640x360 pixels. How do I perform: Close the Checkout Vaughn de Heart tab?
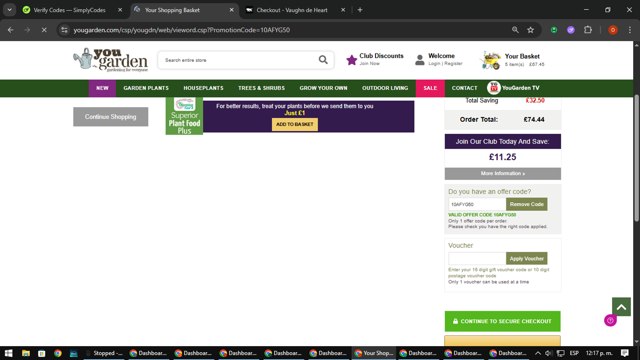[343, 10]
